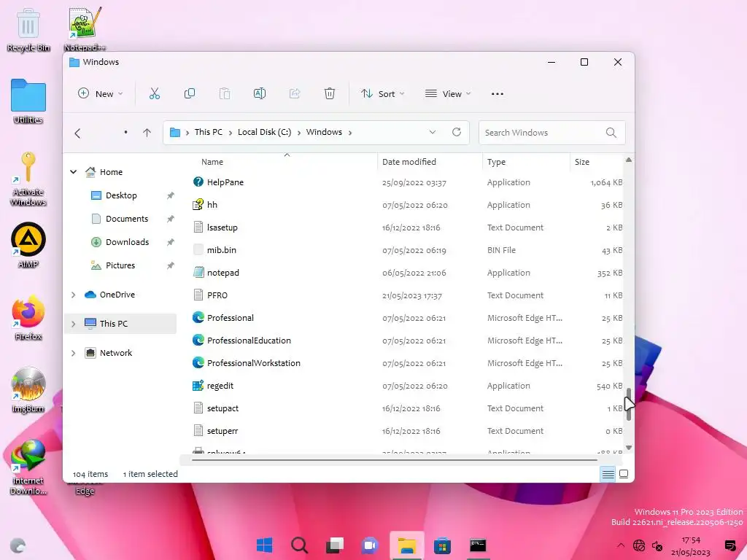Open taskbar clock showing 17:54
The width and height of the screenshot is (747, 560).
click(x=691, y=545)
